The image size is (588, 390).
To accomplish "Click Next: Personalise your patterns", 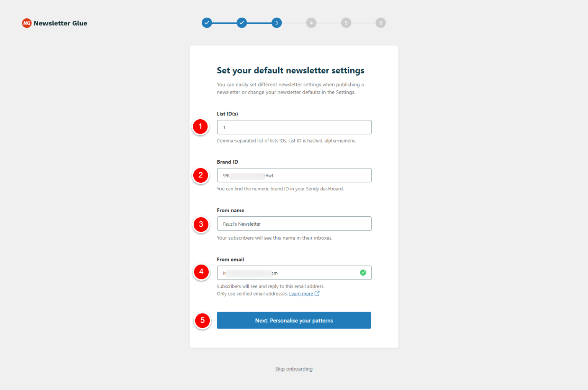I will pyautogui.click(x=294, y=320).
